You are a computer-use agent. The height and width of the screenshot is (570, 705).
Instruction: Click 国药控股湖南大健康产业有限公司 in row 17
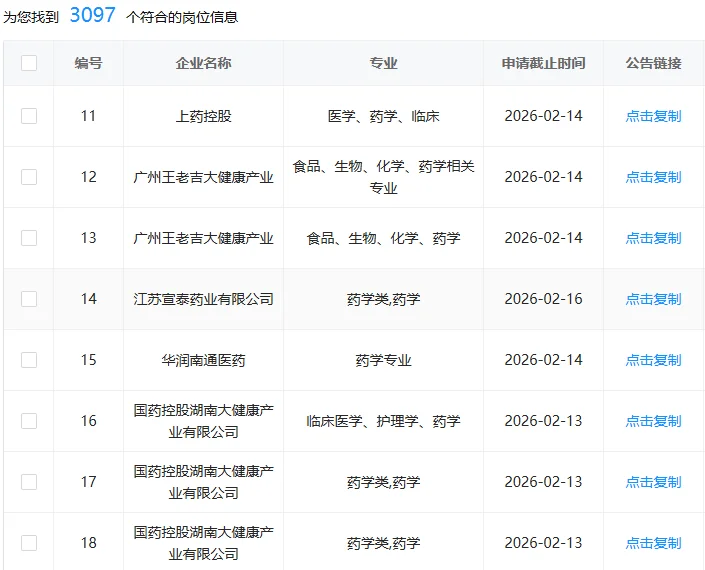(x=203, y=482)
